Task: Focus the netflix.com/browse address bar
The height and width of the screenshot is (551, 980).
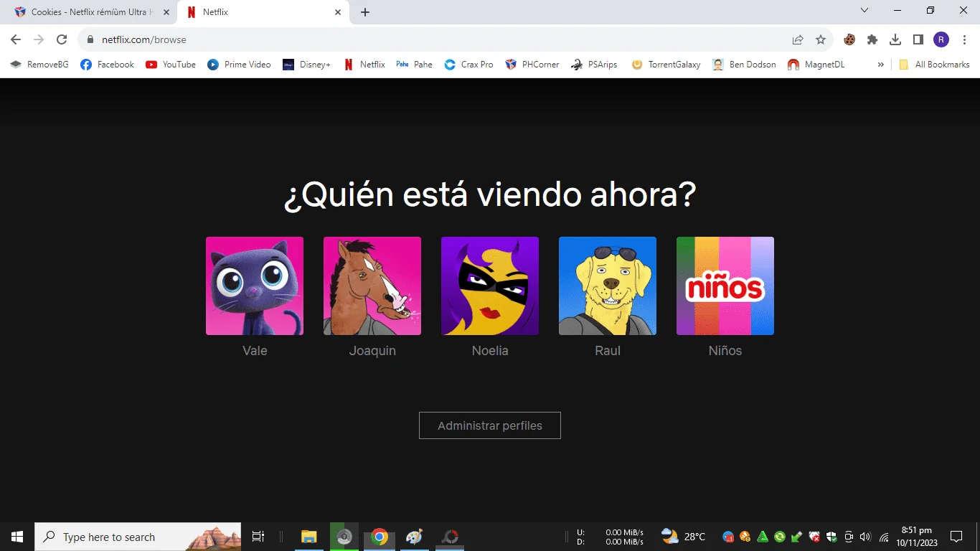Action: pyautogui.click(x=439, y=39)
